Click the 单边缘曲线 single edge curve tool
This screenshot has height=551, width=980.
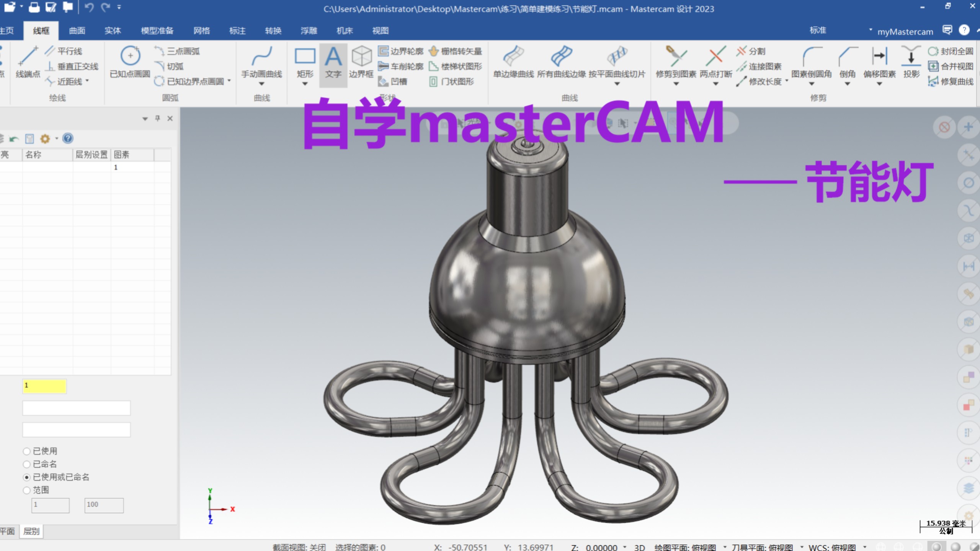[513, 62]
